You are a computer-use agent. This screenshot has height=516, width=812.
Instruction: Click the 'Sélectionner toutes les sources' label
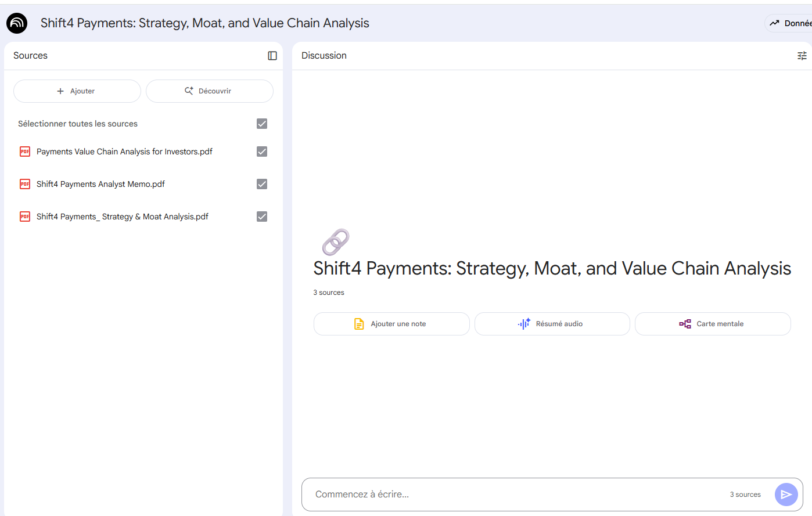tap(78, 124)
